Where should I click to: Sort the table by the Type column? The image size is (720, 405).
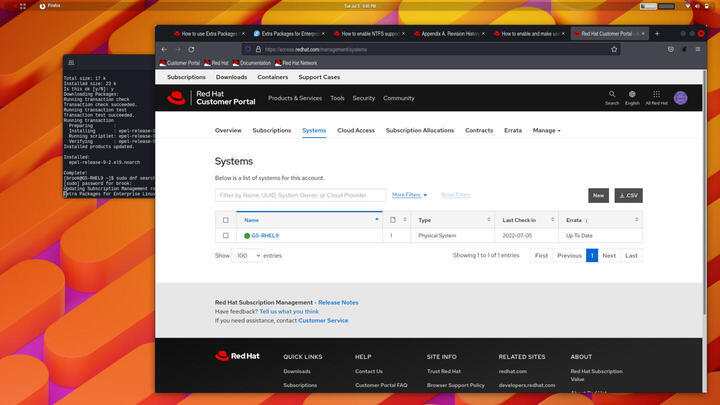pos(453,220)
